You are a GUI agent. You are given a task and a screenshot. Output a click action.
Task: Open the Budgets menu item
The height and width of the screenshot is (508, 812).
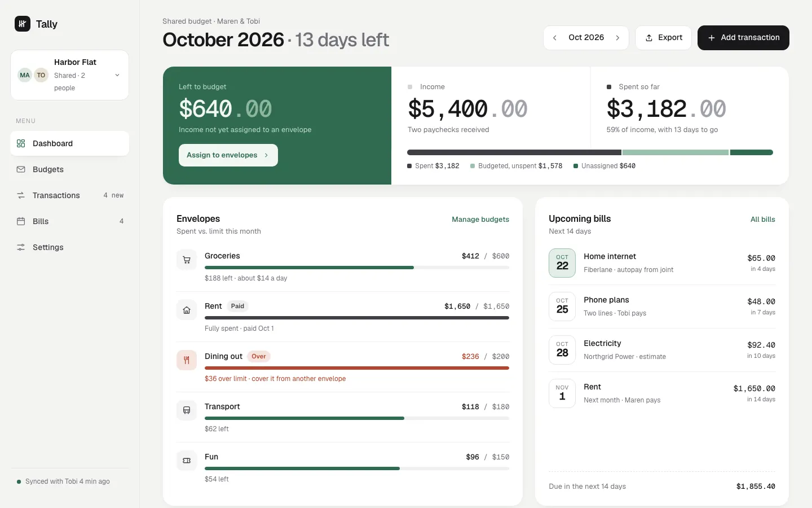(x=69, y=169)
